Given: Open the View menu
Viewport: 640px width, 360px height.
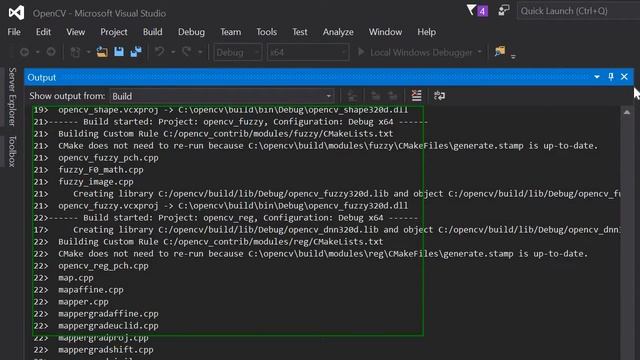Looking at the screenshot, I should (x=76, y=32).
